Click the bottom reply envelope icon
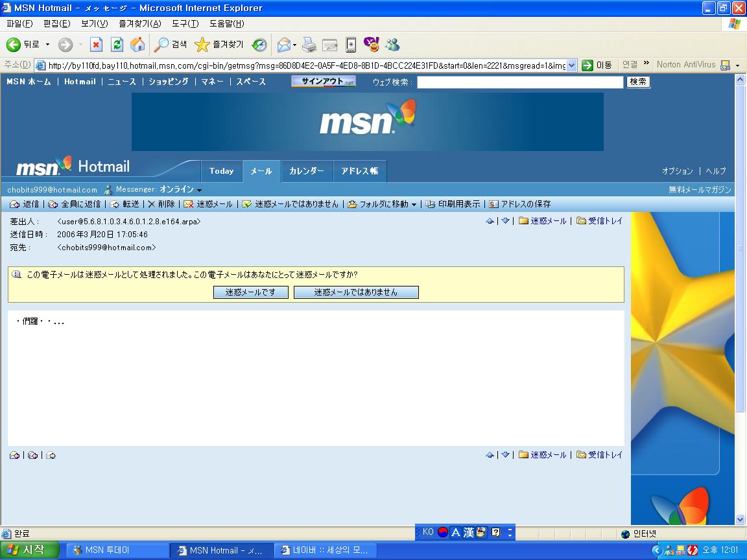Image resolution: width=747 pixels, height=560 pixels. 15,455
